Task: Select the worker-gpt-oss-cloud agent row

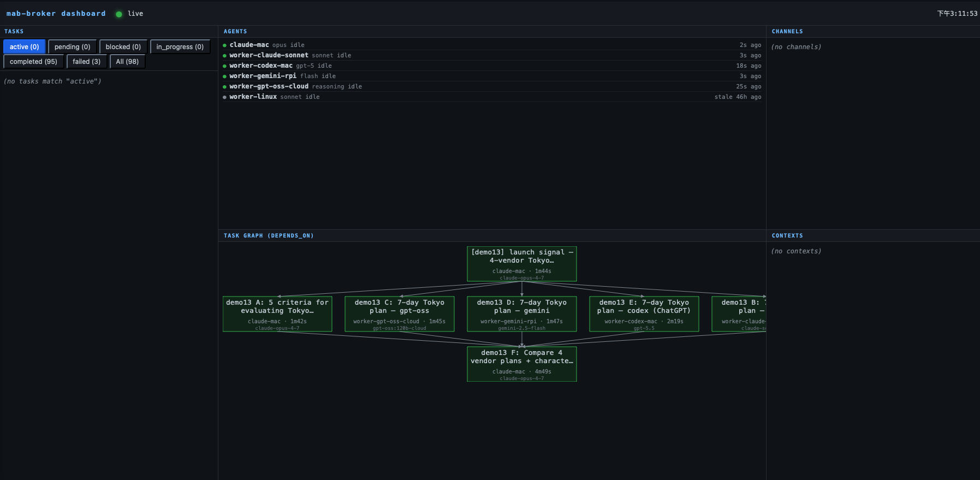Action: click(x=492, y=86)
